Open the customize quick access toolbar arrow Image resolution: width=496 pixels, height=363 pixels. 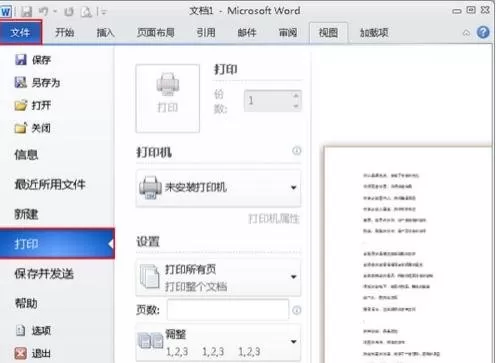[x=104, y=12]
